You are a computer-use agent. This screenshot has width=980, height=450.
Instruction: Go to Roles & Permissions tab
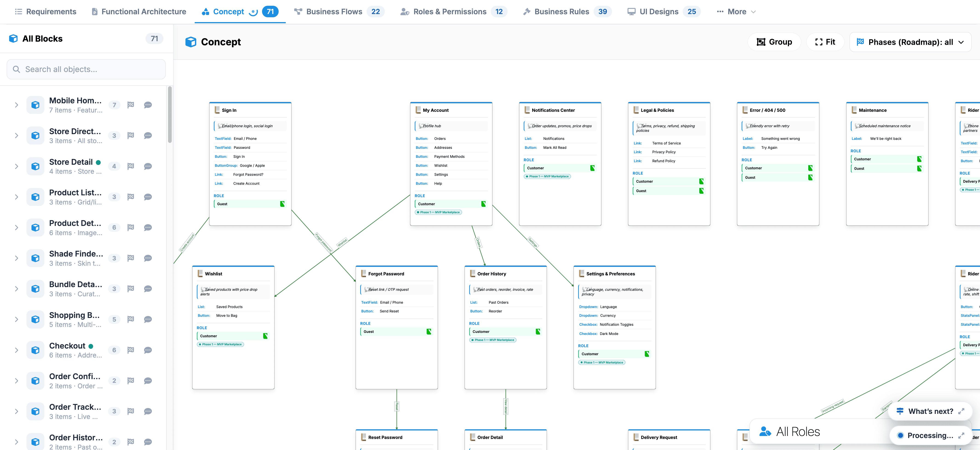pos(454,12)
